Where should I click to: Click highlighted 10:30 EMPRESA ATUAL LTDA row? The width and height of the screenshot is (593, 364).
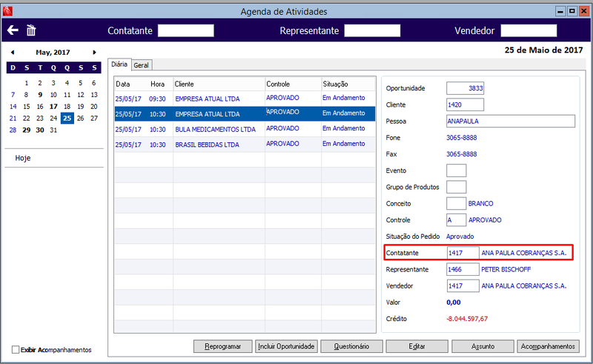pyautogui.click(x=245, y=114)
